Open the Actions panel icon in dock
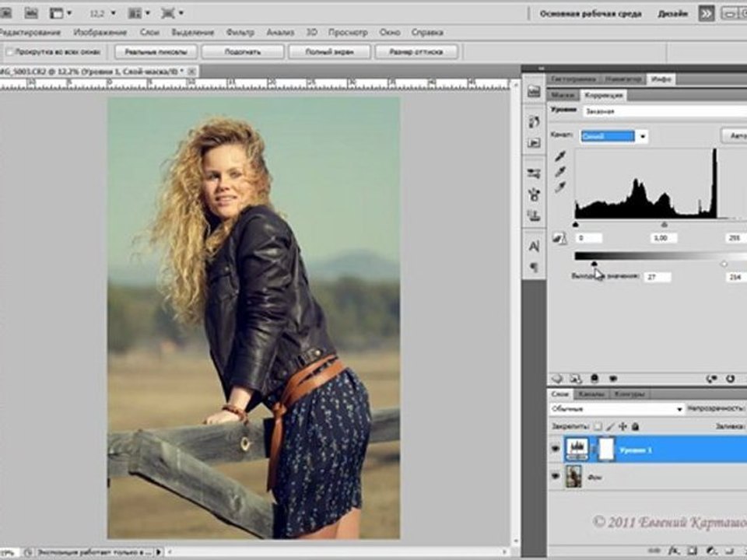The image size is (747, 560). [534, 143]
